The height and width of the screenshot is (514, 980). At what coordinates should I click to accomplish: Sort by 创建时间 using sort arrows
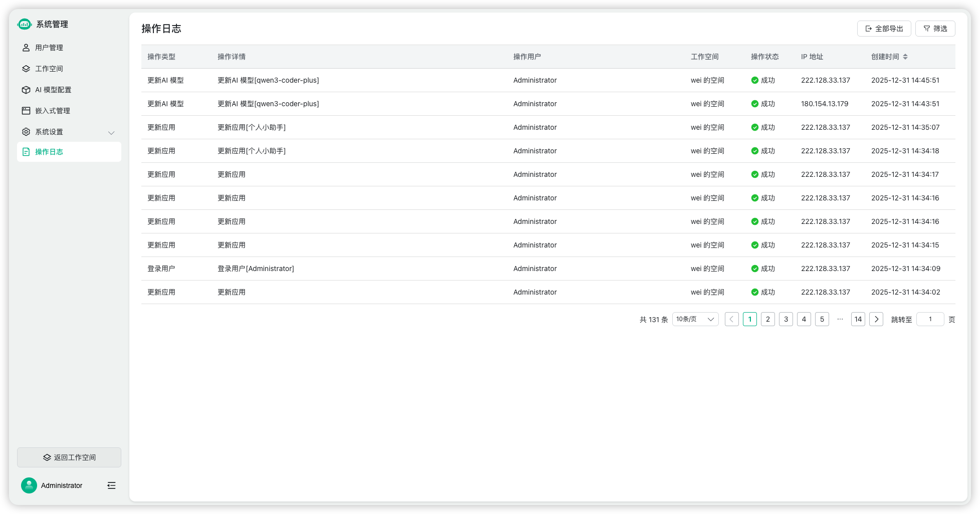click(905, 57)
